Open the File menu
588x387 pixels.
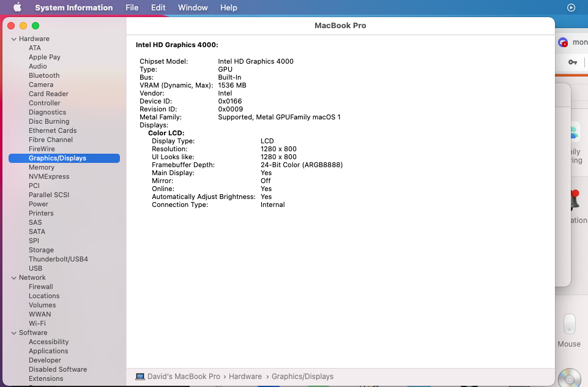132,7
